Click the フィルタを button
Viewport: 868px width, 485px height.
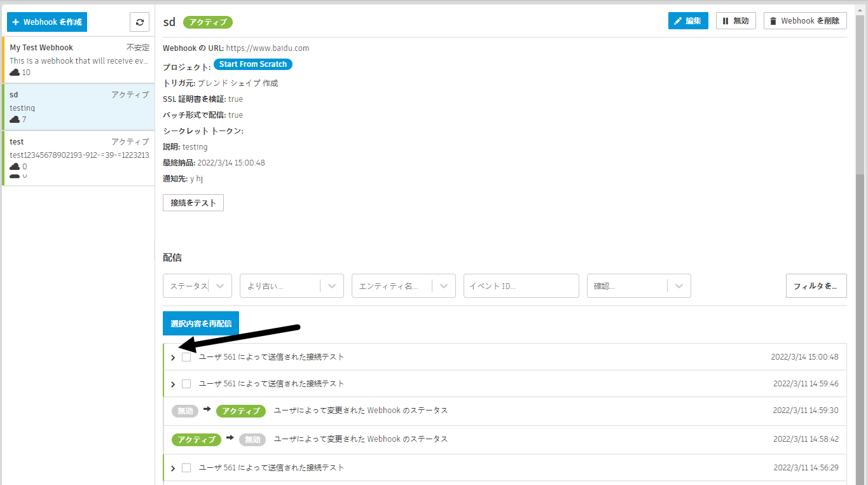pos(816,286)
